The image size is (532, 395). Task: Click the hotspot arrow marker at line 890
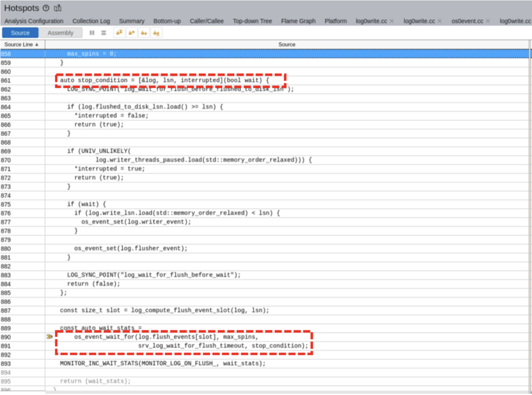click(49, 336)
